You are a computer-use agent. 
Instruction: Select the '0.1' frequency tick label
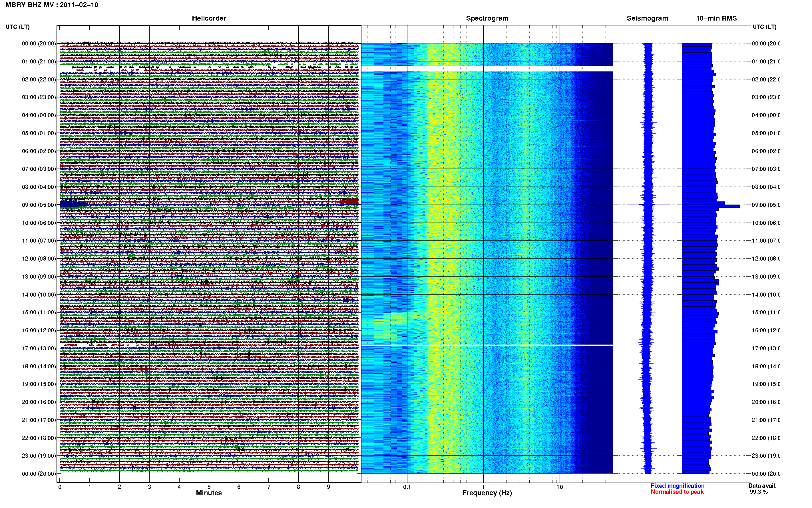coord(407,487)
